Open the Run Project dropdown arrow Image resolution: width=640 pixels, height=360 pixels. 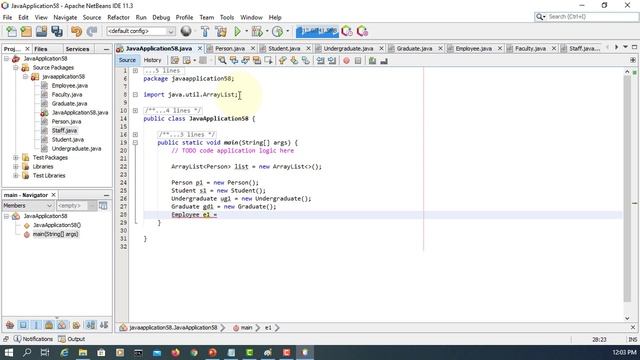click(247, 31)
